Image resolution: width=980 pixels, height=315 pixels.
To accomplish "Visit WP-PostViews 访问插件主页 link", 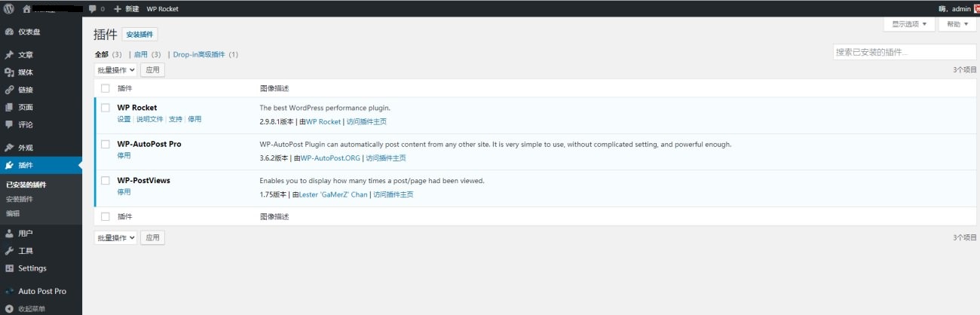I will (394, 194).
